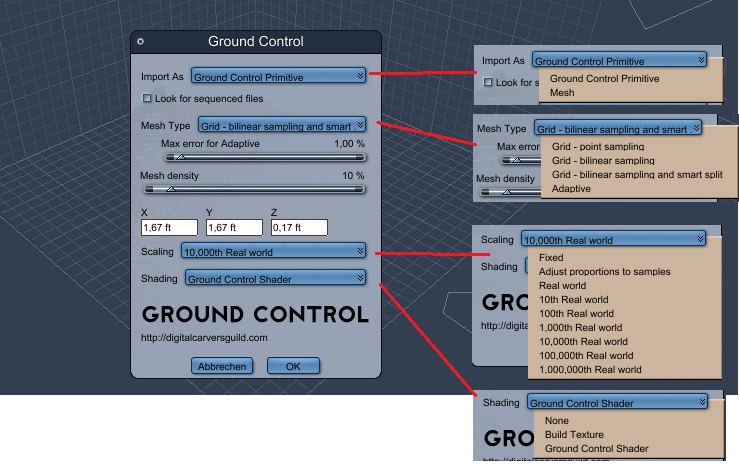
Task: Choose Adjust proportions to samples option
Action: pos(605,272)
